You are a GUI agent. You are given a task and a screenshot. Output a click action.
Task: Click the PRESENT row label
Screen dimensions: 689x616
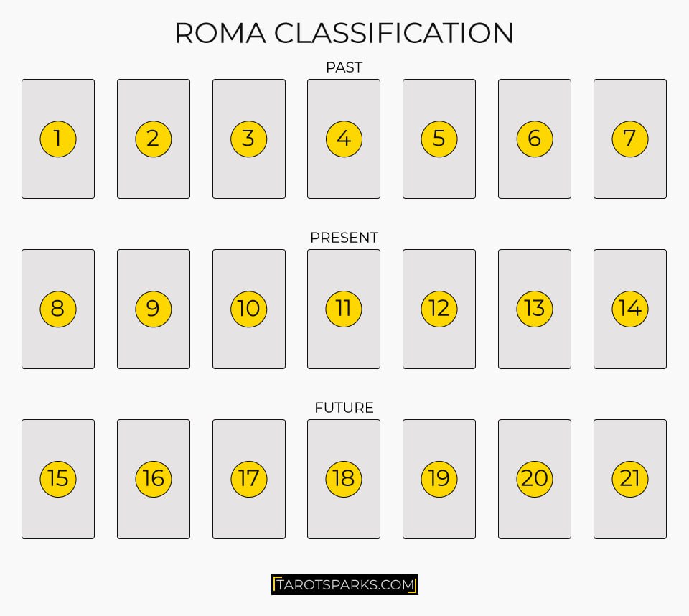(x=344, y=238)
